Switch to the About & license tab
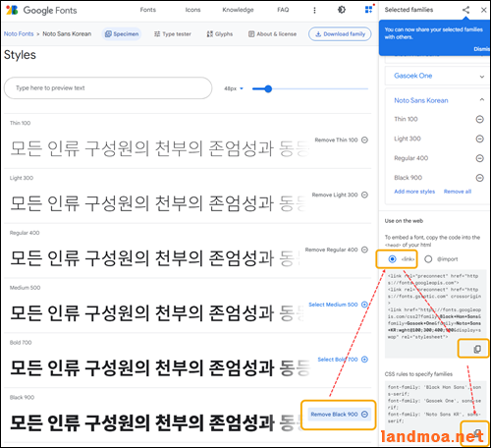 coord(272,34)
